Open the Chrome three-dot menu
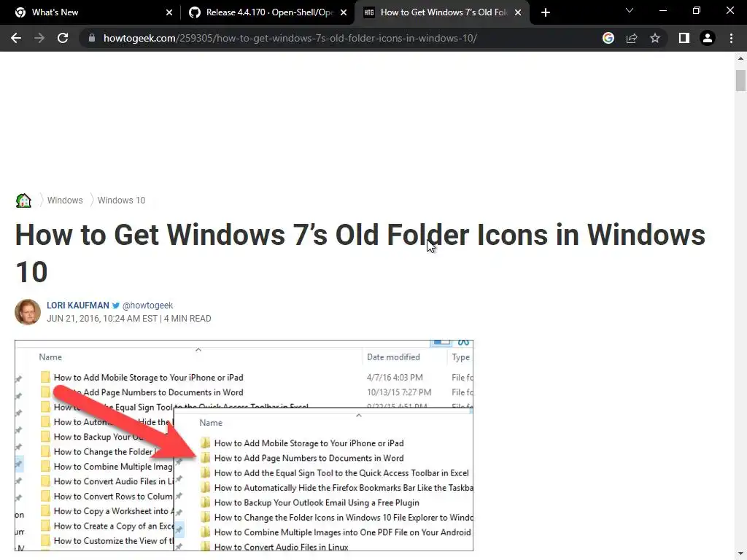 731,38
